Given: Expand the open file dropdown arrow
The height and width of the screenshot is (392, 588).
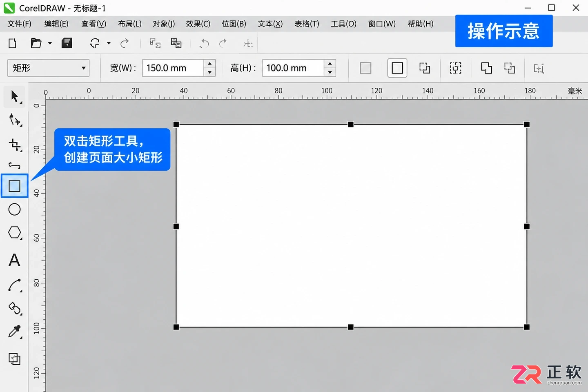Looking at the screenshot, I should click(x=50, y=43).
